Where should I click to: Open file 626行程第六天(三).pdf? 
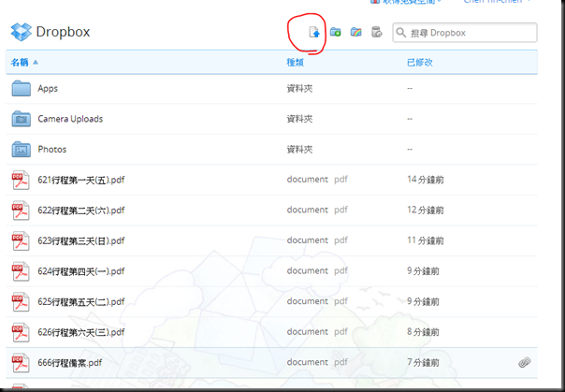81,332
